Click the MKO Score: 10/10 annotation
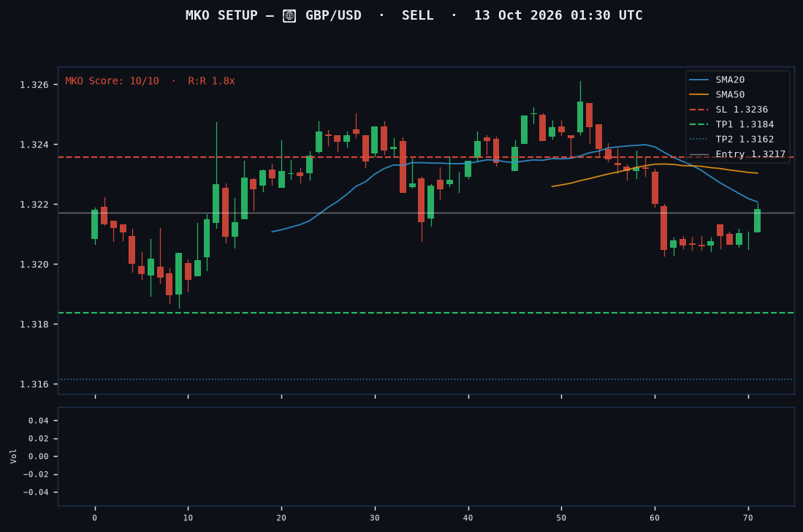803x532 pixels. tap(112, 81)
